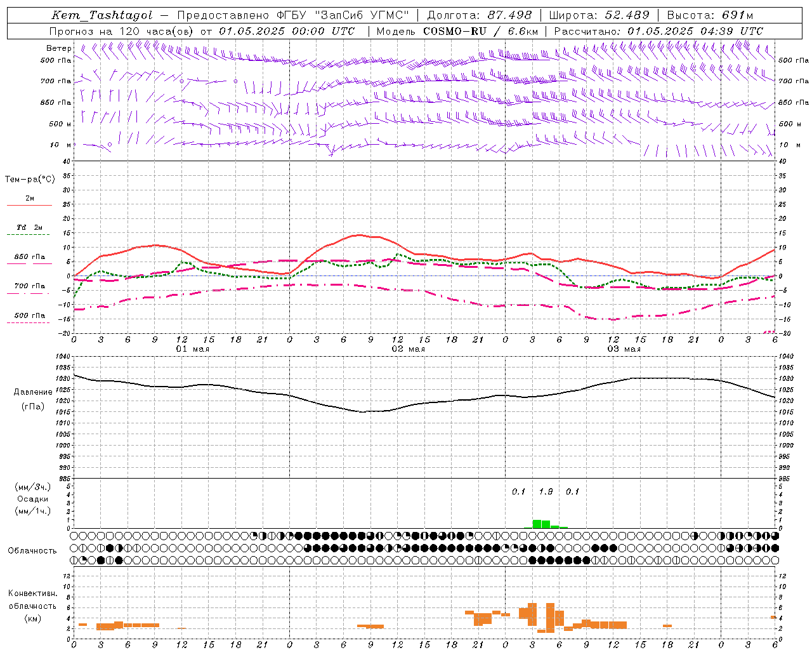Click the 'Давление' pressure panel label

click(x=33, y=392)
